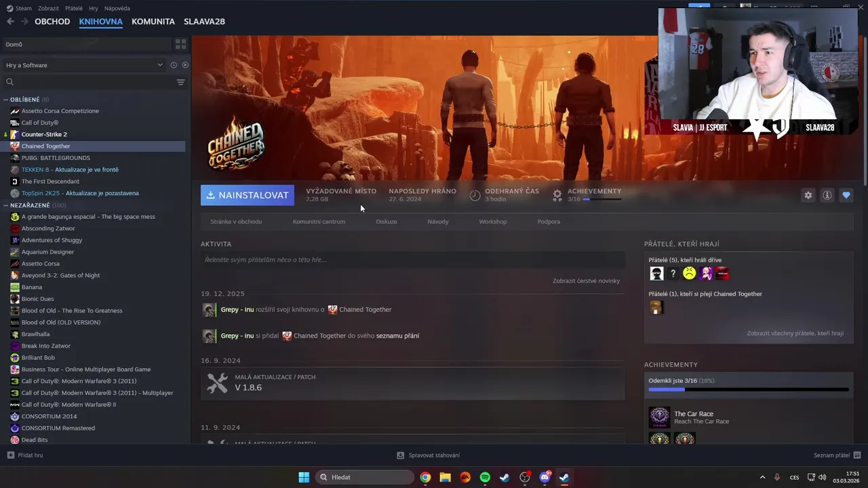Screen dimensions: 868x488
Task: Toggle favorite heart for Chained Together
Action: [x=846, y=195]
